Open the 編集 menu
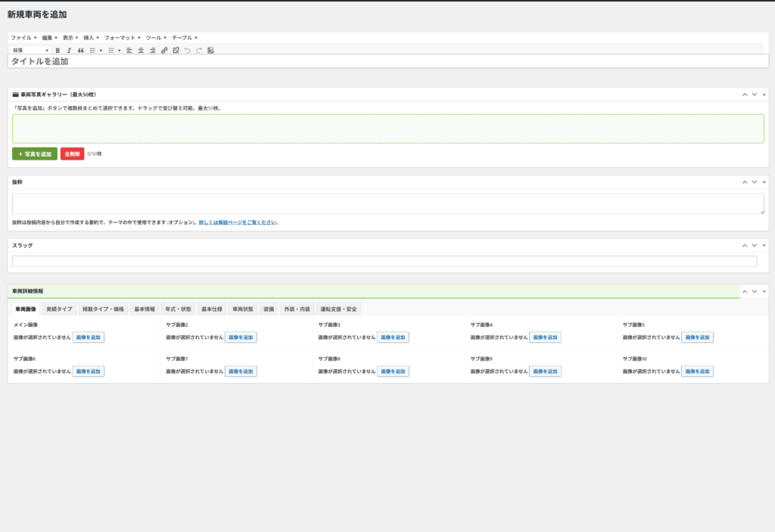This screenshot has width=775, height=532. [49, 38]
